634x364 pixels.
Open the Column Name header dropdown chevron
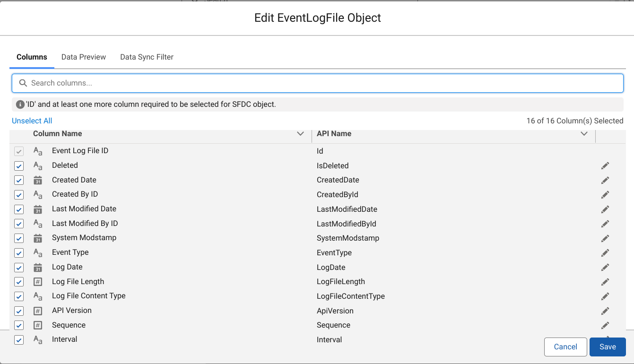coord(300,134)
